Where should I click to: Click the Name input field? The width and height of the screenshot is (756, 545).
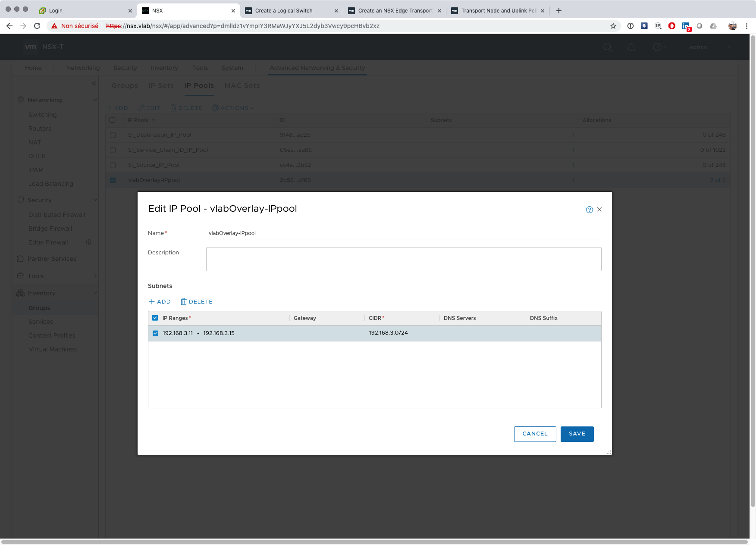pyautogui.click(x=403, y=233)
